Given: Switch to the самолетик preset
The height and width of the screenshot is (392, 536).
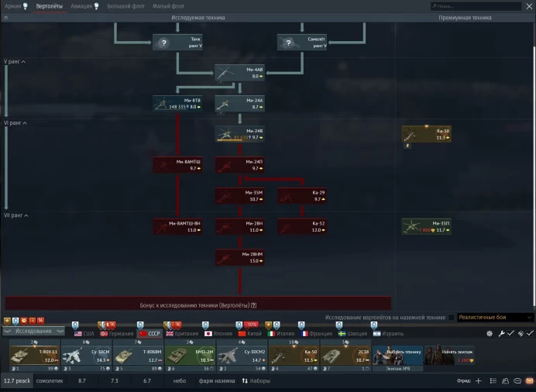Looking at the screenshot, I should point(50,380).
